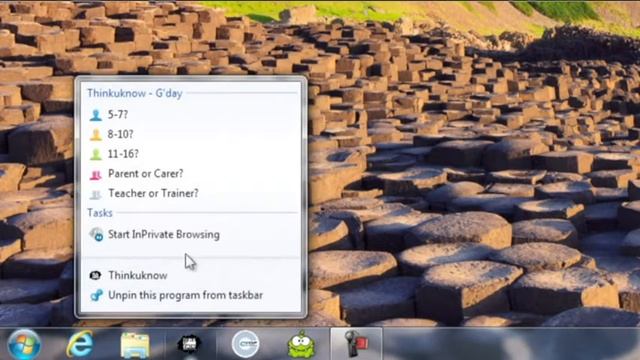The height and width of the screenshot is (360, 640).
Task: Click the Tasks section header
Action: [x=100, y=213]
